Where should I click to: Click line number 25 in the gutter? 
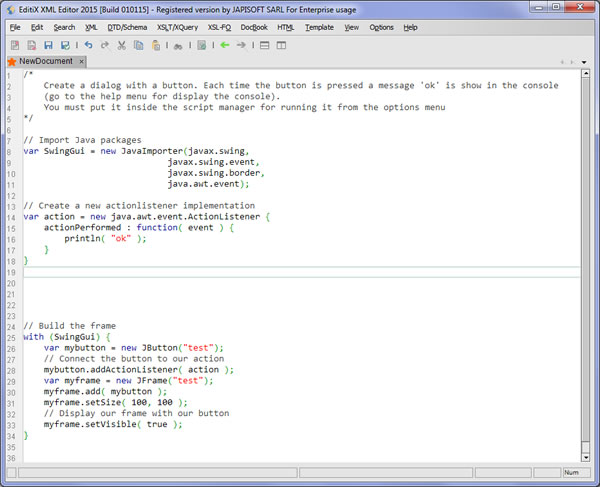coord(11,338)
